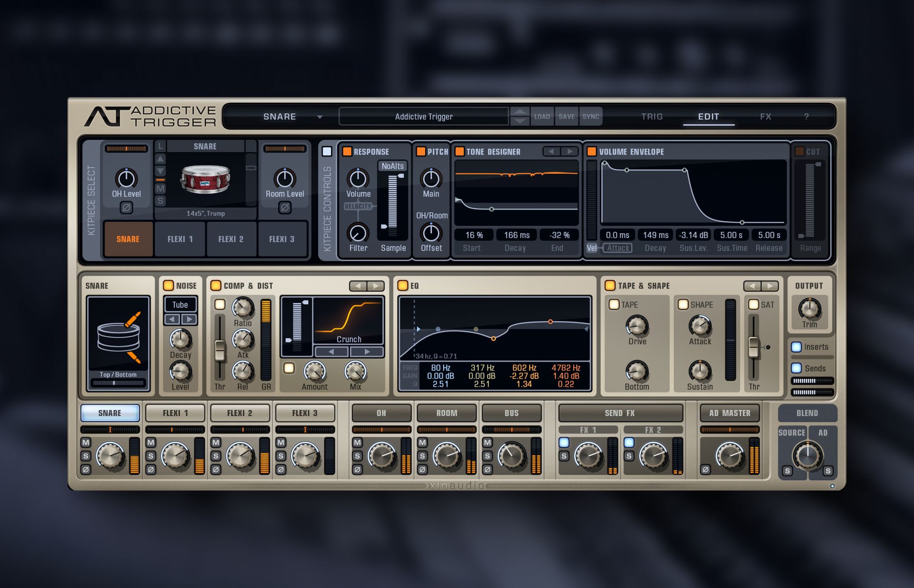This screenshot has height=588, width=914.
Task: Enable the SAT checkbox
Action: click(x=754, y=304)
